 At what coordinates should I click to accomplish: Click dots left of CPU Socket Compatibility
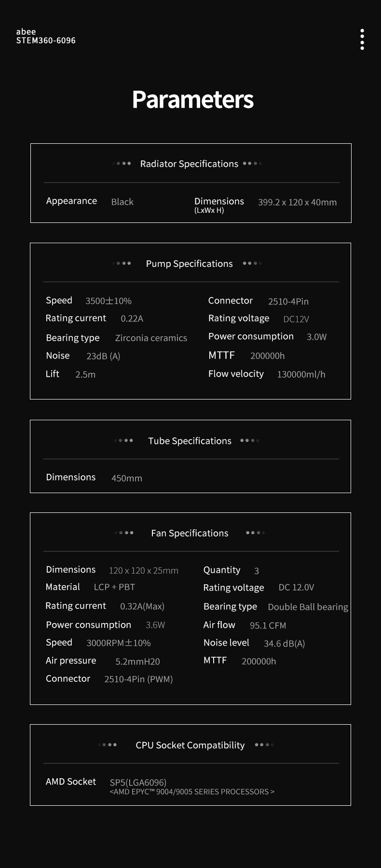(108, 745)
